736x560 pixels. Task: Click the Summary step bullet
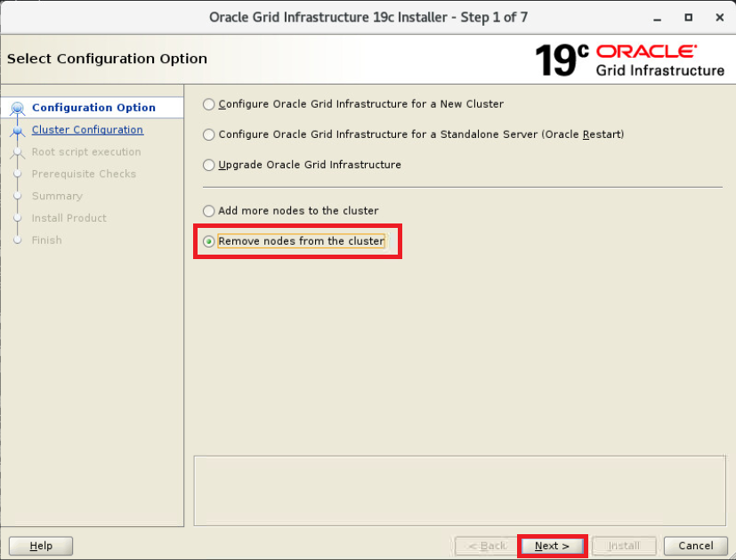click(x=18, y=196)
